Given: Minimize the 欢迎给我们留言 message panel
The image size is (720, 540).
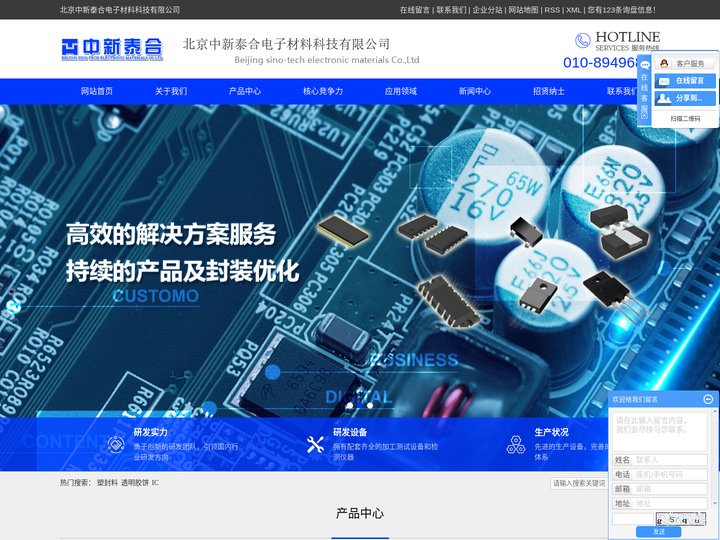Looking at the screenshot, I should 709,399.
